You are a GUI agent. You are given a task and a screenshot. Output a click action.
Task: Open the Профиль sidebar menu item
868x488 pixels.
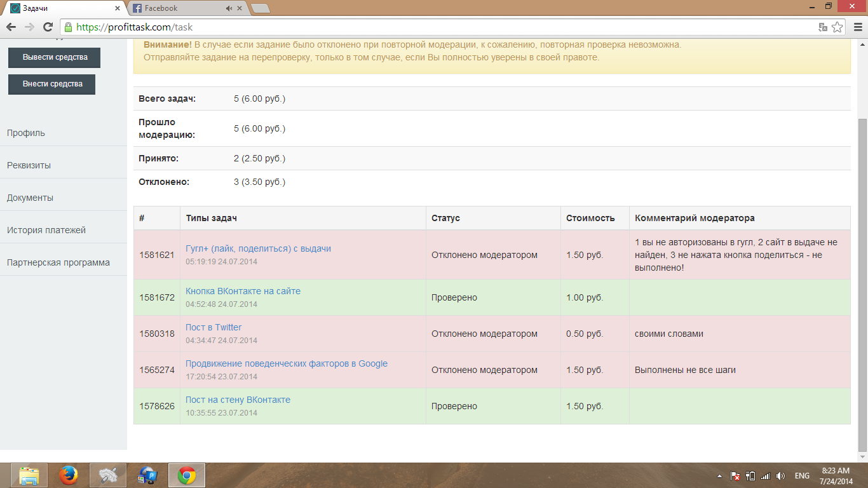coord(26,133)
